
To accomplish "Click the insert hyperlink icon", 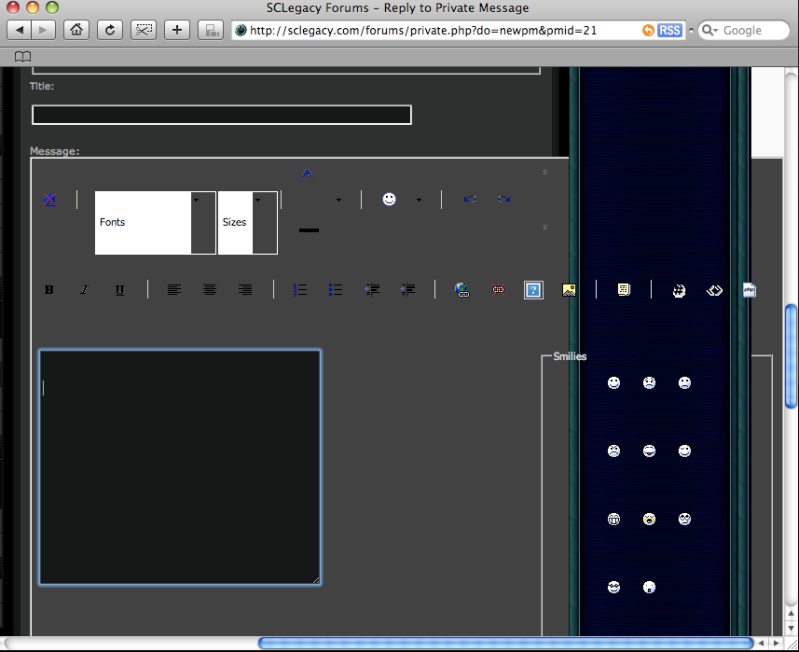I will click(462, 290).
